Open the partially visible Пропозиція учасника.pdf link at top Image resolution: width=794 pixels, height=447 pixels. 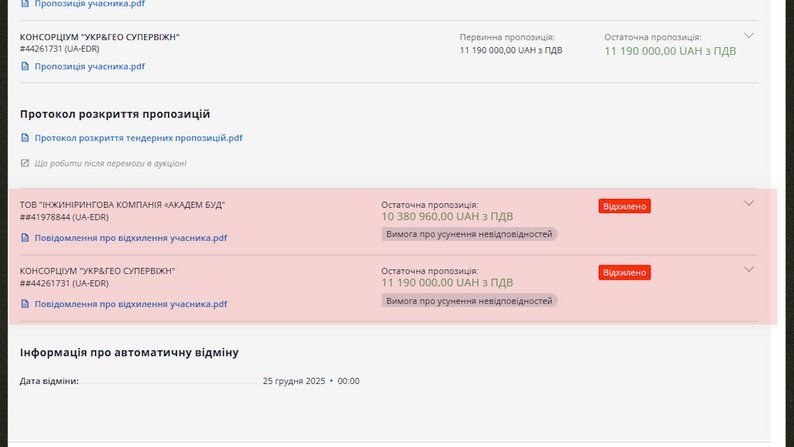[89, 4]
